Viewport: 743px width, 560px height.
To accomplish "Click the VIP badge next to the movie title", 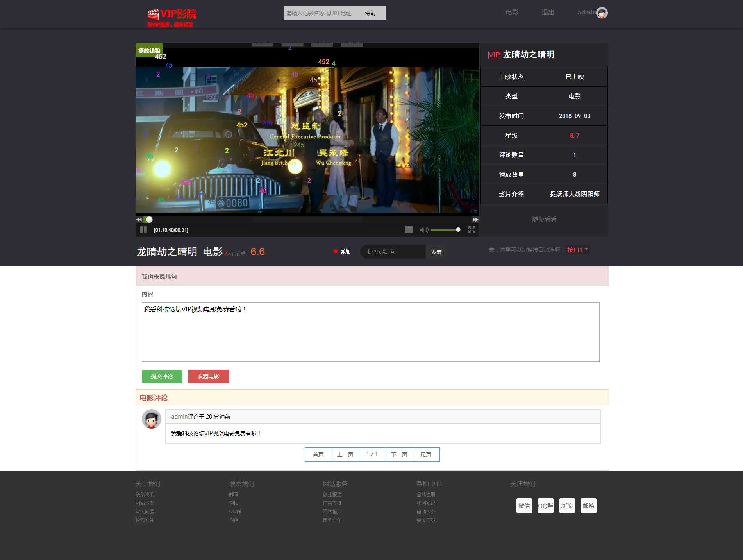I will pyautogui.click(x=494, y=55).
